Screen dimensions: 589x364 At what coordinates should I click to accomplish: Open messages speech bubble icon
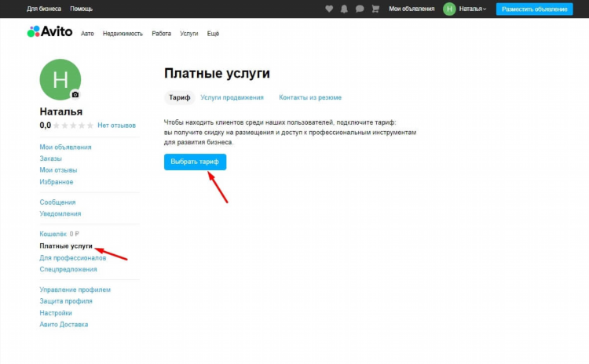360,9
